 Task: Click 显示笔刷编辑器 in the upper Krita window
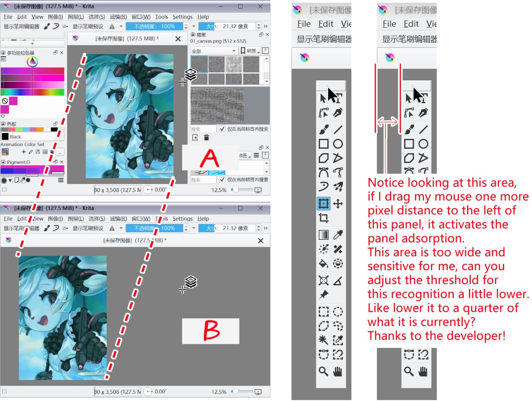tap(21, 26)
